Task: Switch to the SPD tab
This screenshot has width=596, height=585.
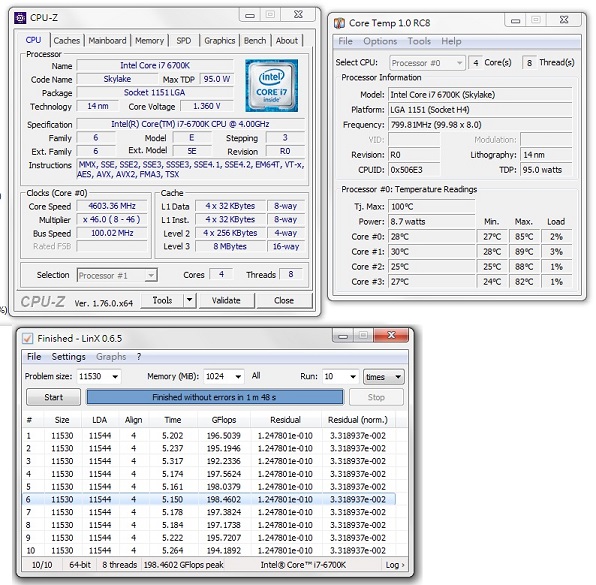Action: 184,40
